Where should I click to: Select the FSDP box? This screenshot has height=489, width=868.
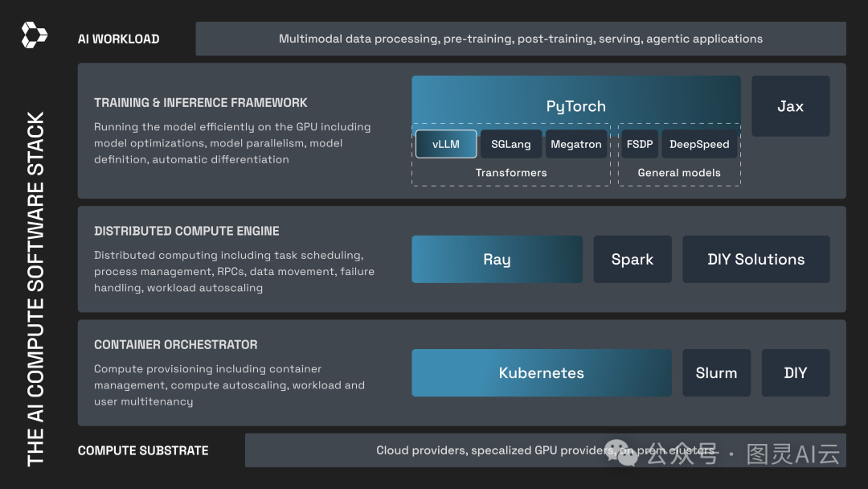(x=640, y=144)
